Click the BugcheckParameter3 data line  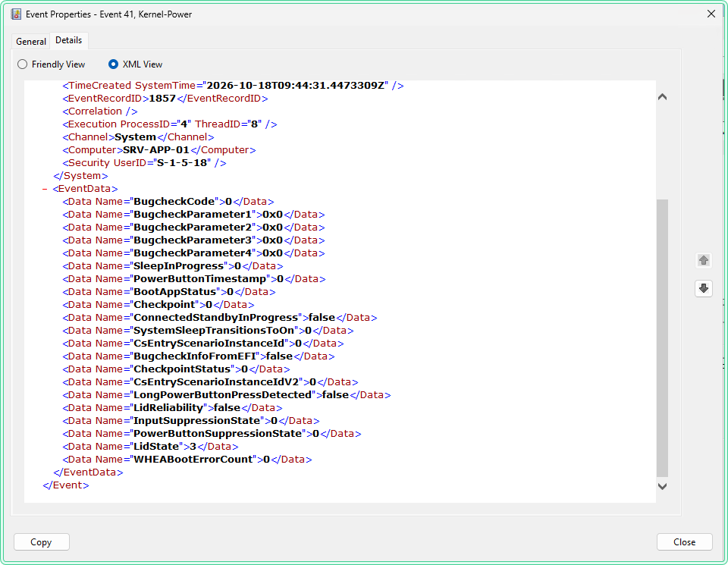[193, 240]
